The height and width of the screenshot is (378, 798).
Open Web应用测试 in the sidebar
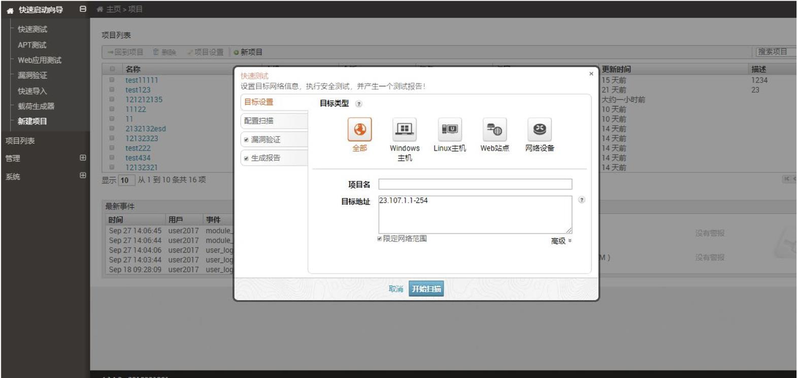click(x=40, y=60)
